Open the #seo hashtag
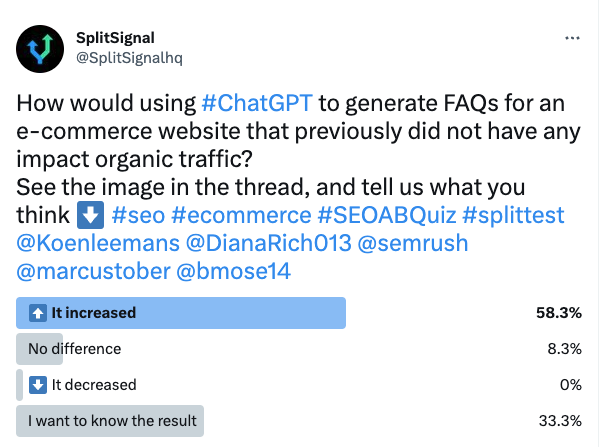Screen dimensions: 599x447 (138, 215)
